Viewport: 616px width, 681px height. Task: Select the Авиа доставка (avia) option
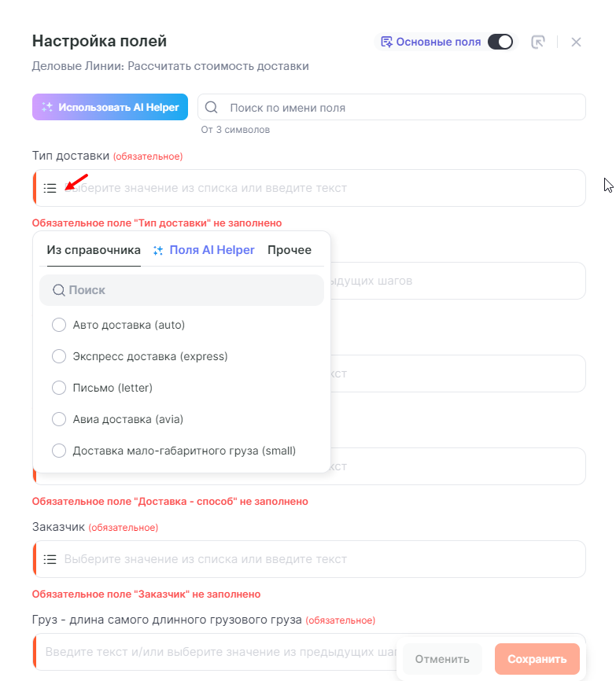[x=59, y=419]
